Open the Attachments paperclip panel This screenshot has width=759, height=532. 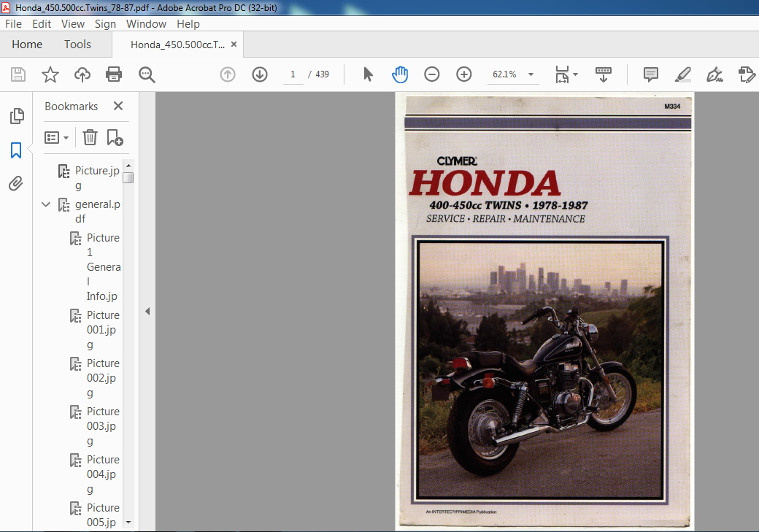click(16, 184)
